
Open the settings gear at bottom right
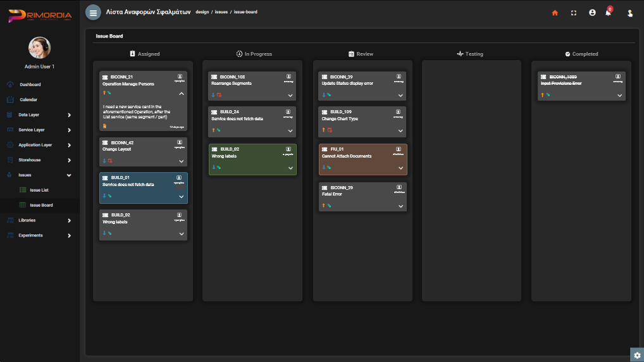pos(636,355)
